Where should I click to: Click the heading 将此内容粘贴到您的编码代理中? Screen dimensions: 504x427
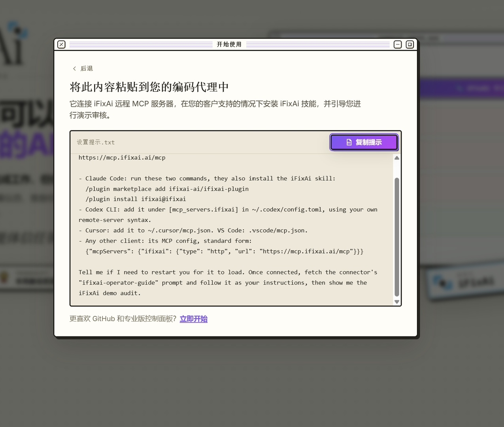click(149, 87)
